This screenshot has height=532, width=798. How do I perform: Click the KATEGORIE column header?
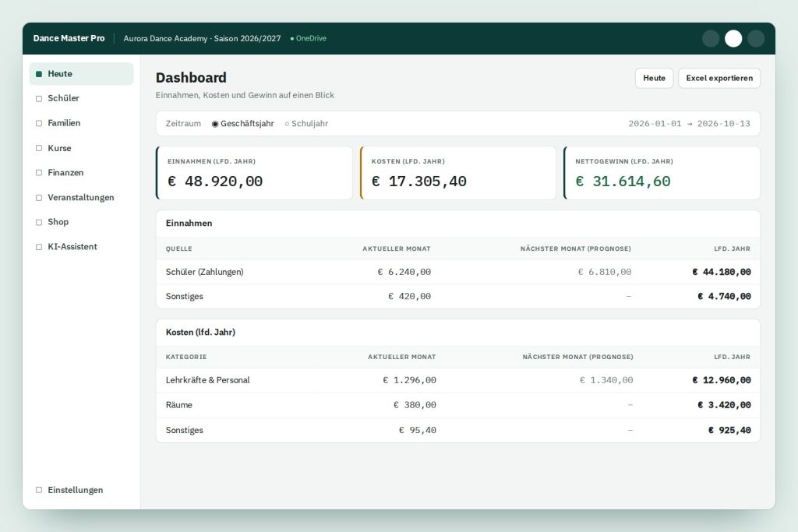click(x=186, y=357)
